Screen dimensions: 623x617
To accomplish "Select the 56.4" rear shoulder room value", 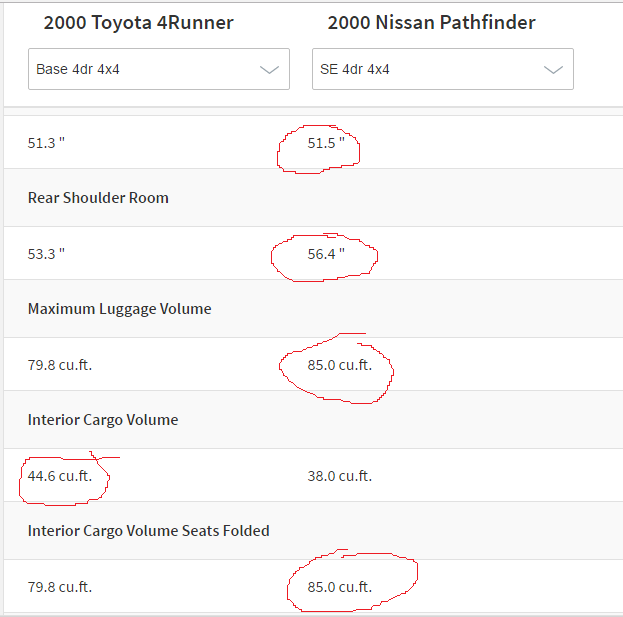I will point(326,254).
